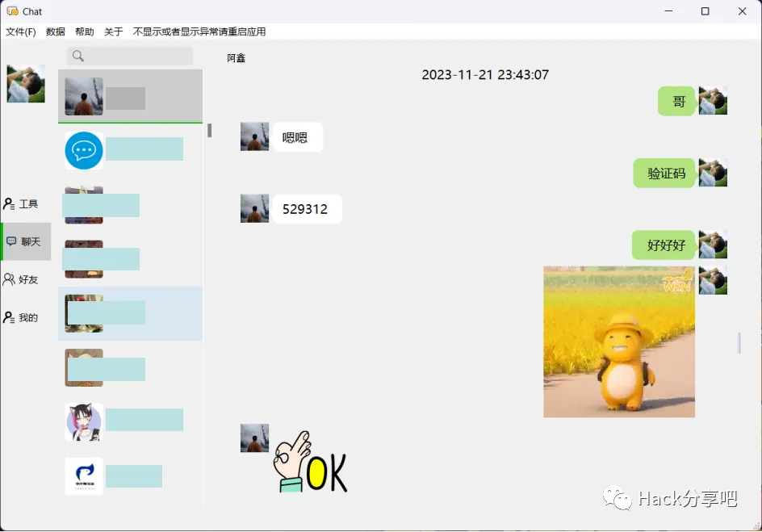Select the first chat with mountain avatar
The width and height of the screenshot is (762, 532).
click(130, 96)
